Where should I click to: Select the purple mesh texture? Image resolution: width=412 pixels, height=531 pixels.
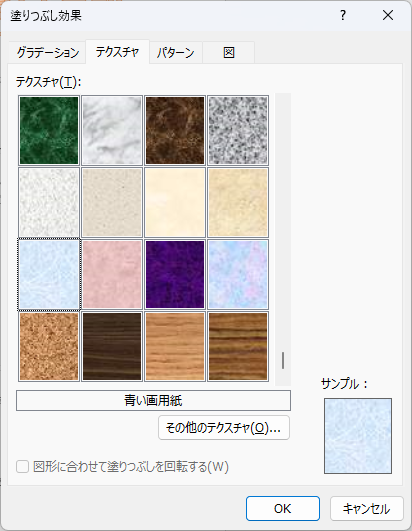coord(175,274)
